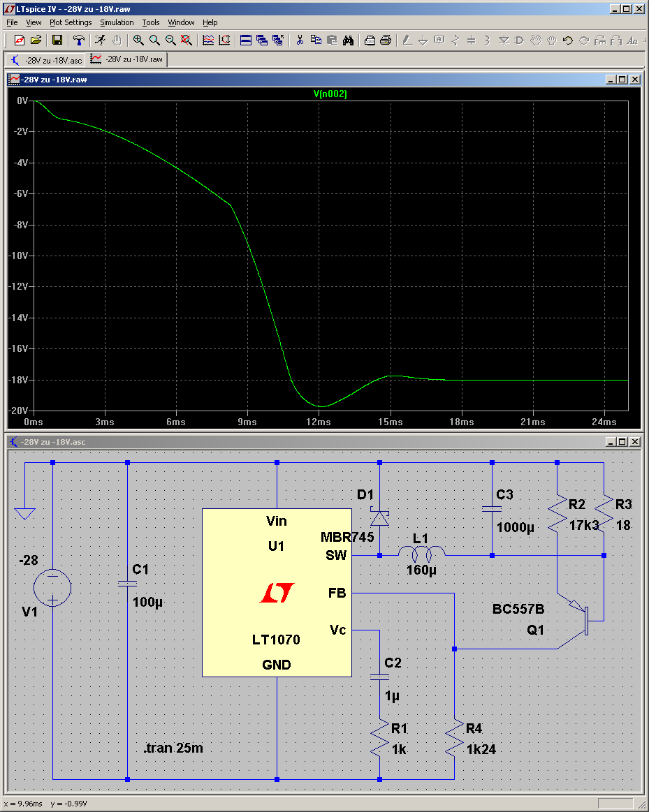The image size is (649, 812).
Task: Click the Cut scissors icon
Action: 300,40
